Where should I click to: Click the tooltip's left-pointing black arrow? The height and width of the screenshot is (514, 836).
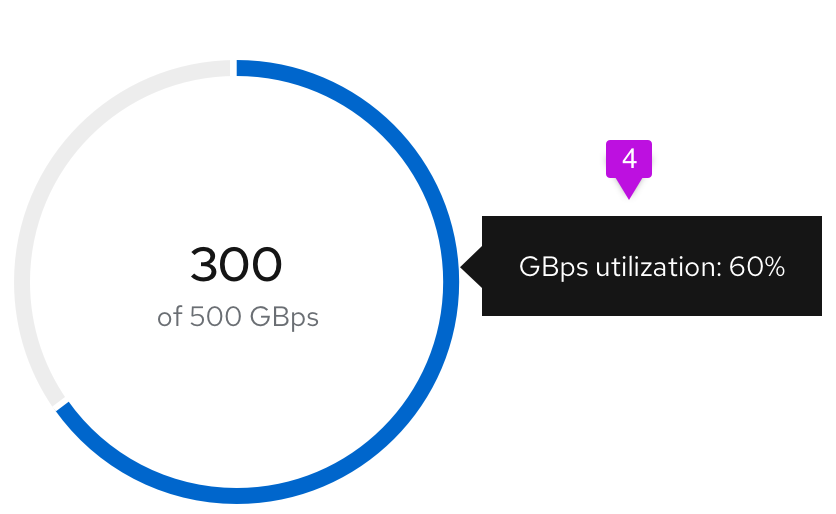pyautogui.click(x=471, y=267)
